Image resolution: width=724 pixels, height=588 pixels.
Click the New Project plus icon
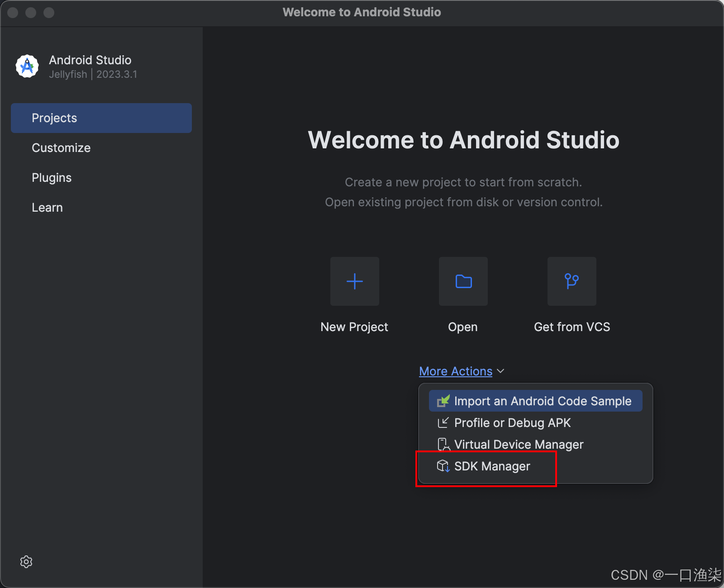point(355,281)
